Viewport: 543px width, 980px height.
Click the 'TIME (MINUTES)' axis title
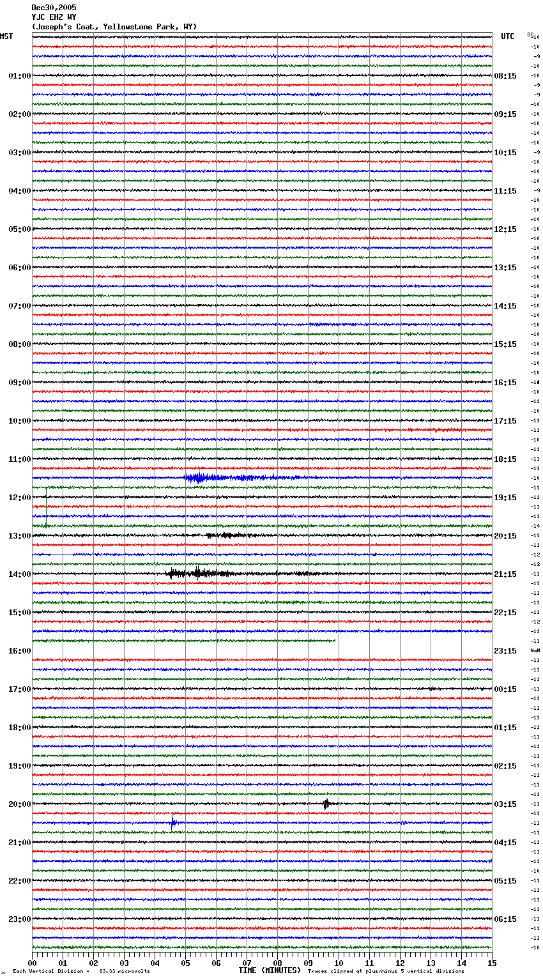click(x=270, y=970)
